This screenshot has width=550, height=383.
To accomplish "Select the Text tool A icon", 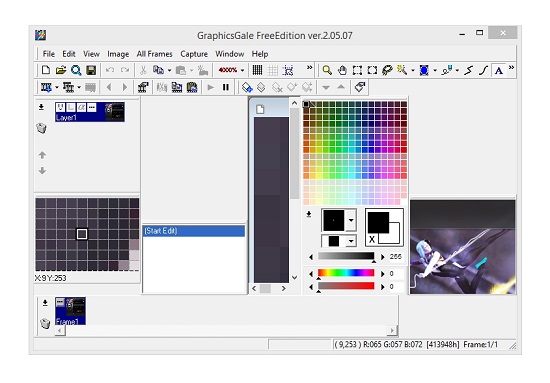I will pos(498,70).
